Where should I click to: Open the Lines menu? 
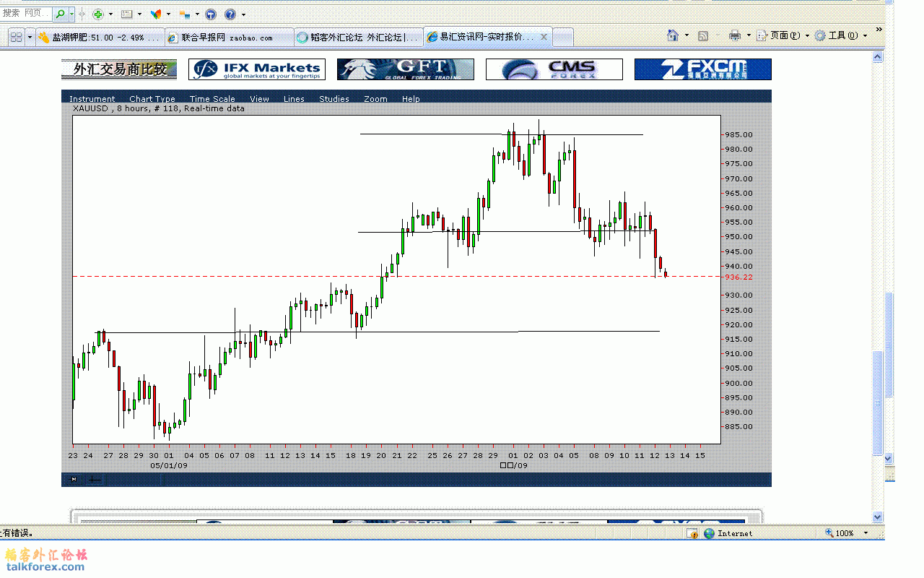(294, 99)
